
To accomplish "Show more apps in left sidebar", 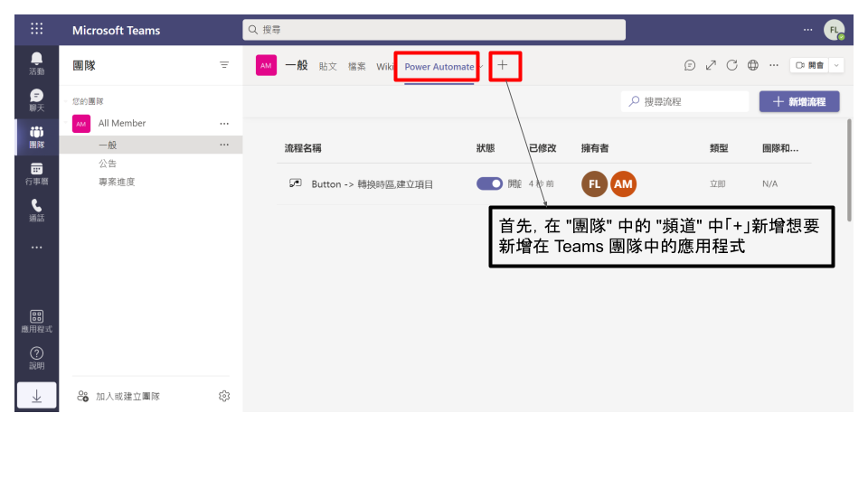I will coord(36,248).
